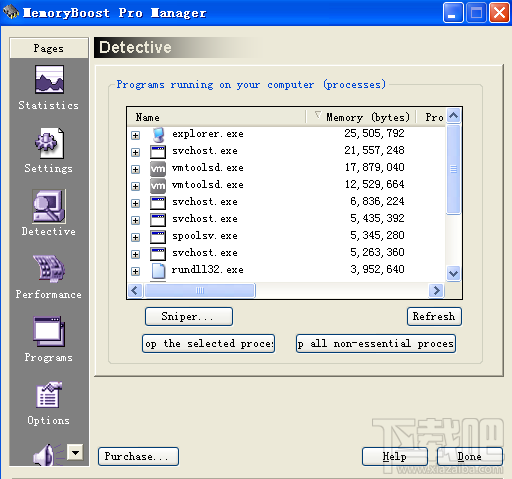Minimize the MemoryBoost Pro Manager window
512x479 pixels.
pos(453,13)
